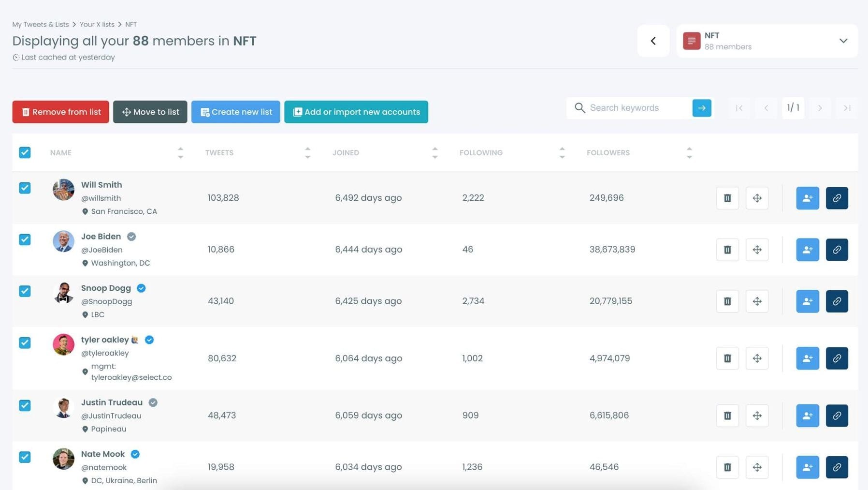Uncheck Nate Mook's row checkbox
The width and height of the screenshot is (868, 490).
(25, 457)
